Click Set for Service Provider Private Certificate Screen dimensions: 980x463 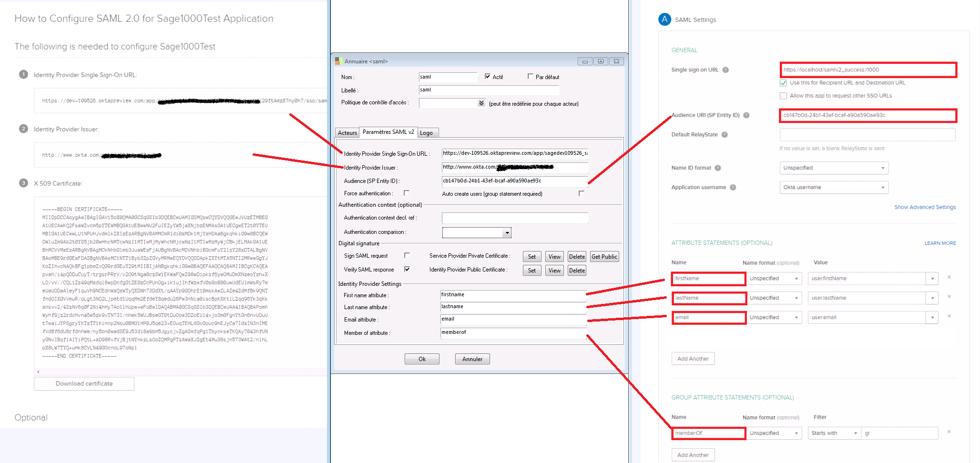pos(532,257)
